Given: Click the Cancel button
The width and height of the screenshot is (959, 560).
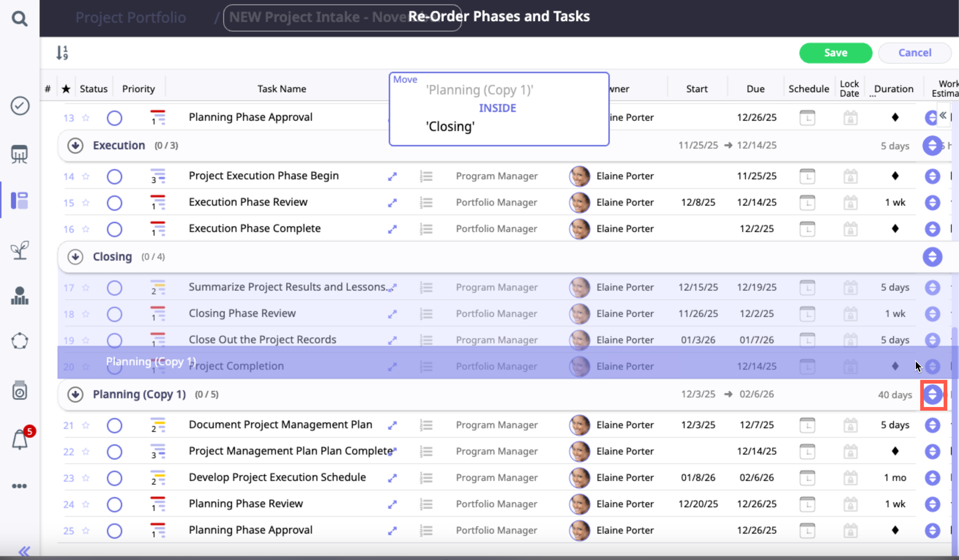Looking at the screenshot, I should pos(914,53).
